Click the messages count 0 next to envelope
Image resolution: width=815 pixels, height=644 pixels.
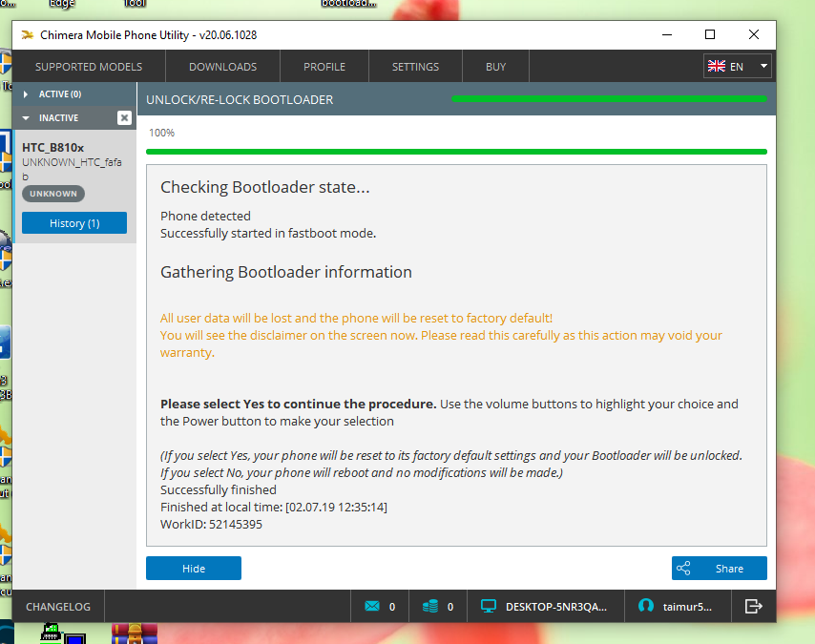[392, 607]
